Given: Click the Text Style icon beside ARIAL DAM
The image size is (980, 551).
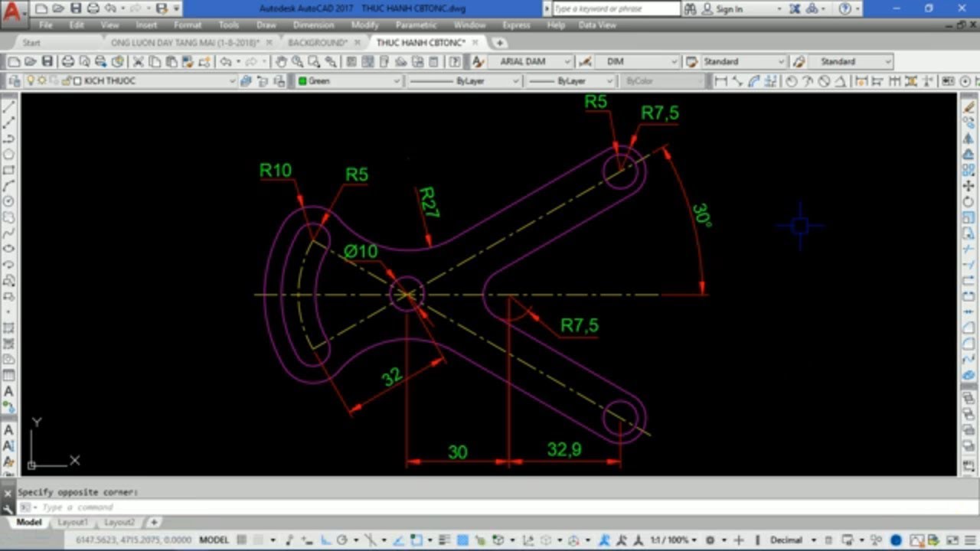Looking at the screenshot, I should (x=478, y=61).
